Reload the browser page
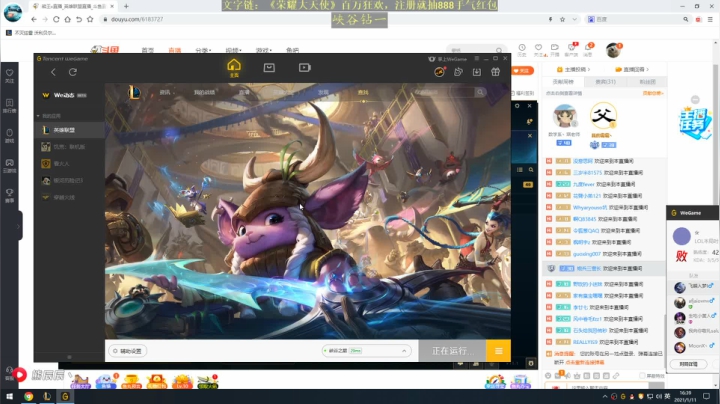Image resolution: width=720 pixels, height=404 pixels. [56, 19]
